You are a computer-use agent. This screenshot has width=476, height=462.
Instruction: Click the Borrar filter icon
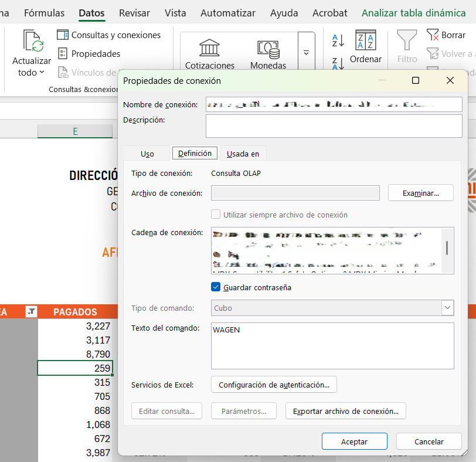[433, 35]
